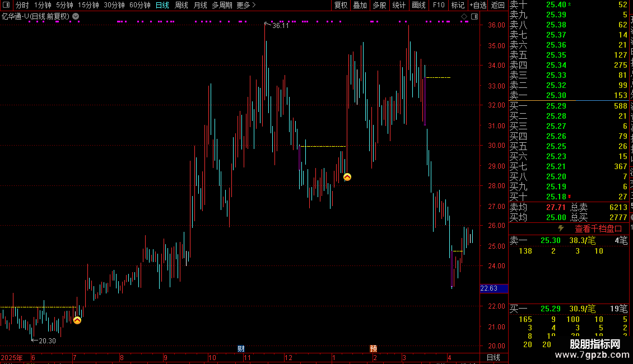Viewport: 633px width, 364px height.
Task: Open 查看千档盘口 link
Action: click(x=598, y=229)
